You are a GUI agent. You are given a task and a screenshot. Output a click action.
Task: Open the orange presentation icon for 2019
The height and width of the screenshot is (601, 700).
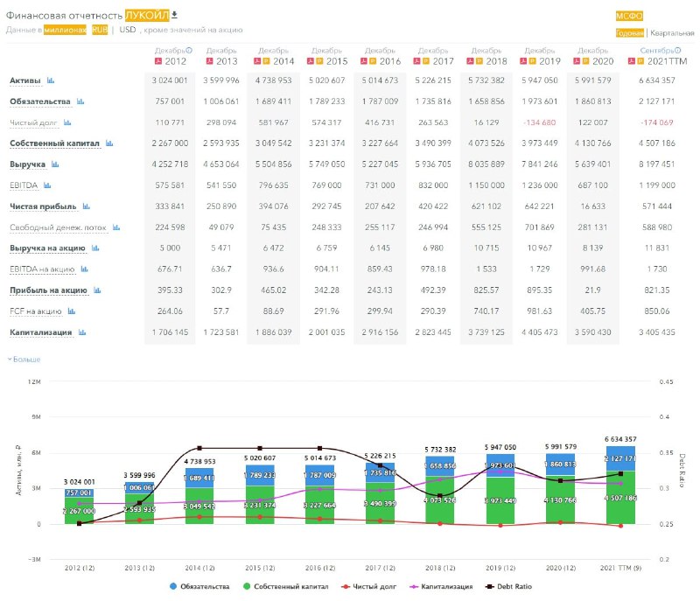pyautogui.click(x=532, y=60)
